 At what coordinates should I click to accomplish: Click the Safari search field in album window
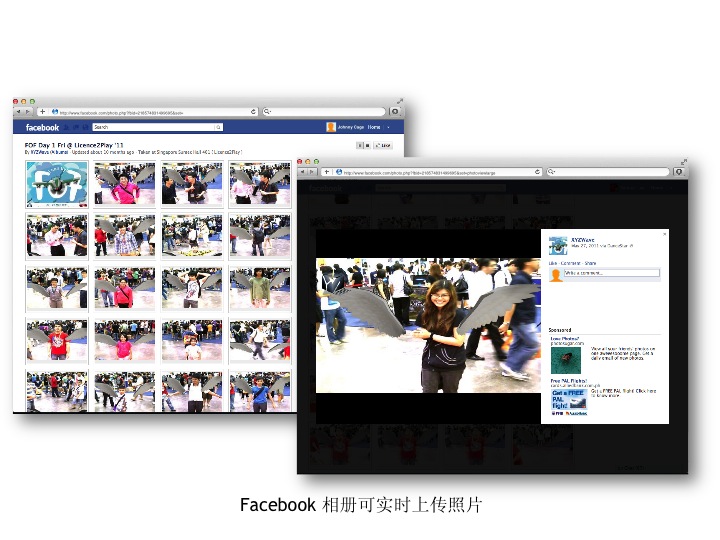point(324,112)
